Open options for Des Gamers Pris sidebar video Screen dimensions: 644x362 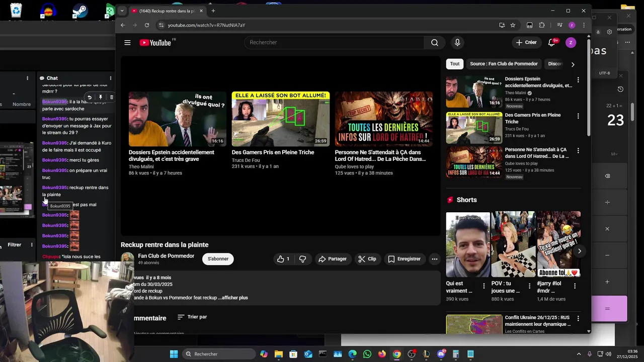[578, 116]
